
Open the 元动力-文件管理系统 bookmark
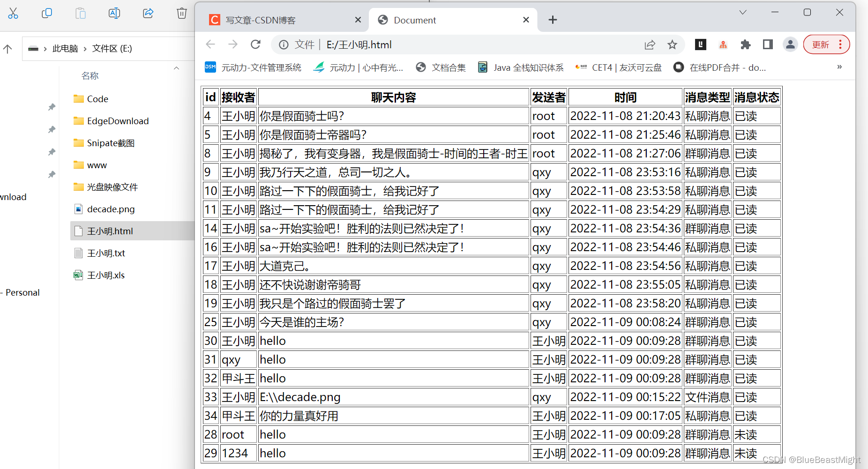tap(253, 67)
